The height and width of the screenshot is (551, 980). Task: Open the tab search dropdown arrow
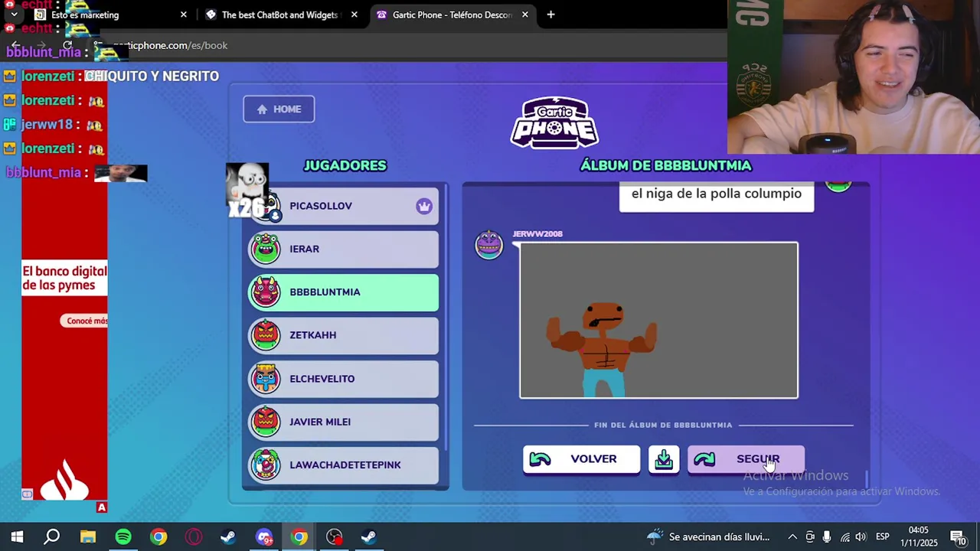pos(14,15)
